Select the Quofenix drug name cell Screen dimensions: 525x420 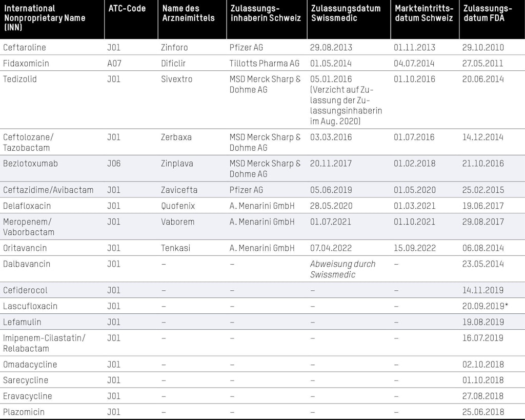coord(178,206)
